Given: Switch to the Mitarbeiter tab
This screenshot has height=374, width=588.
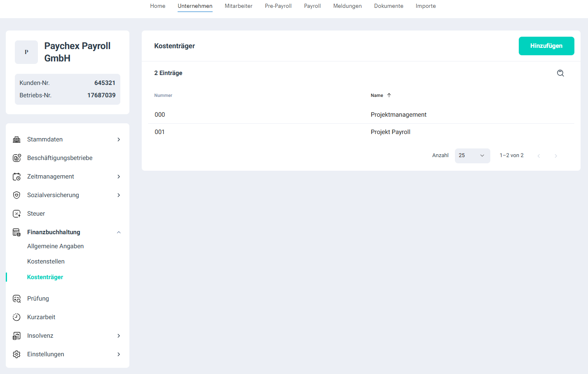Looking at the screenshot, I should 239,6.
